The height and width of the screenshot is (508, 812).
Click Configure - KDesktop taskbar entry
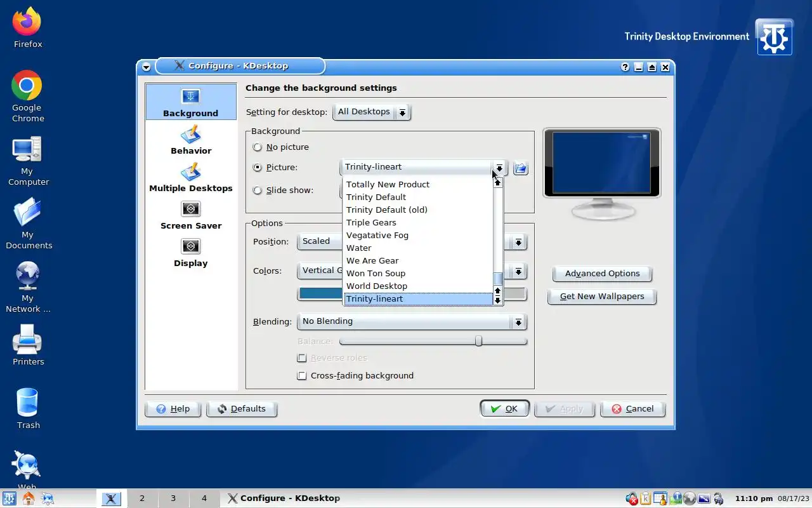pos(284,498)
